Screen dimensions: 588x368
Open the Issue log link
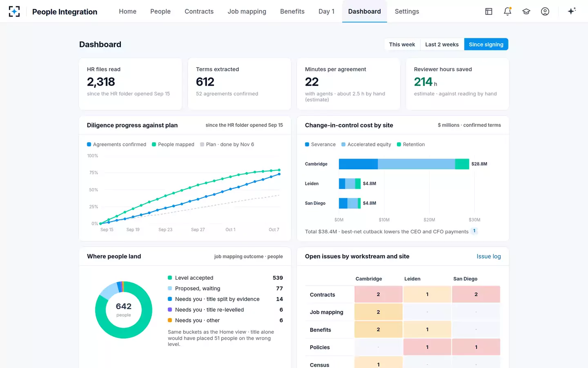[x=488, y=256]
